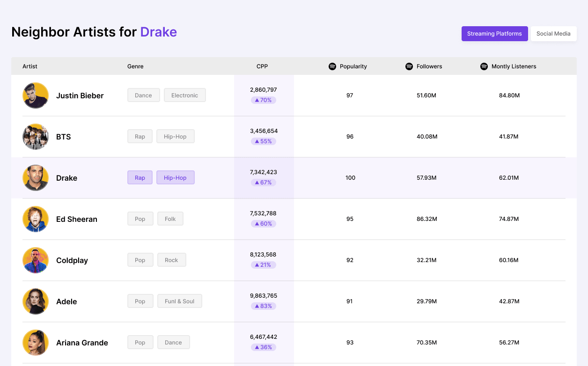Select the Pop tag for Adele
Viewport: 588px width, 366px height.
click(140, 301)
